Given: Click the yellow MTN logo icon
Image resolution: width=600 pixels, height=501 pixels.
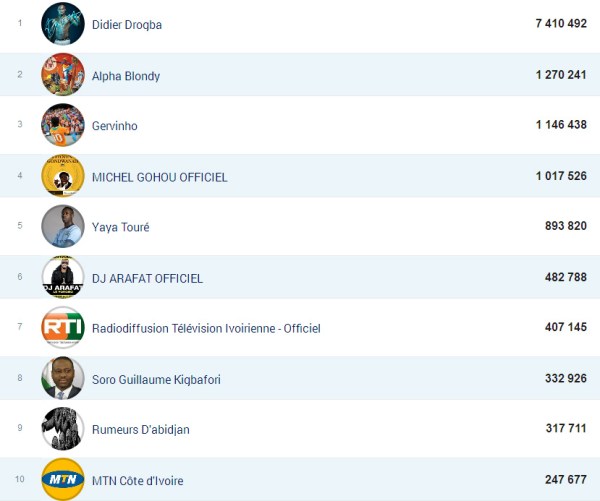Looking at the screenshot, I should [62, 480].
